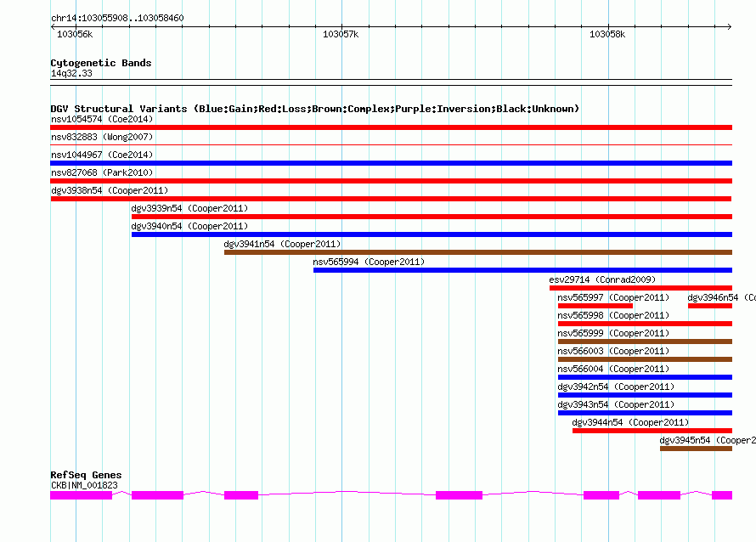Open the nsv1054574 (Coe2014) label
Viewport: 756px width, 542px height.
click(x=102, y=119)
